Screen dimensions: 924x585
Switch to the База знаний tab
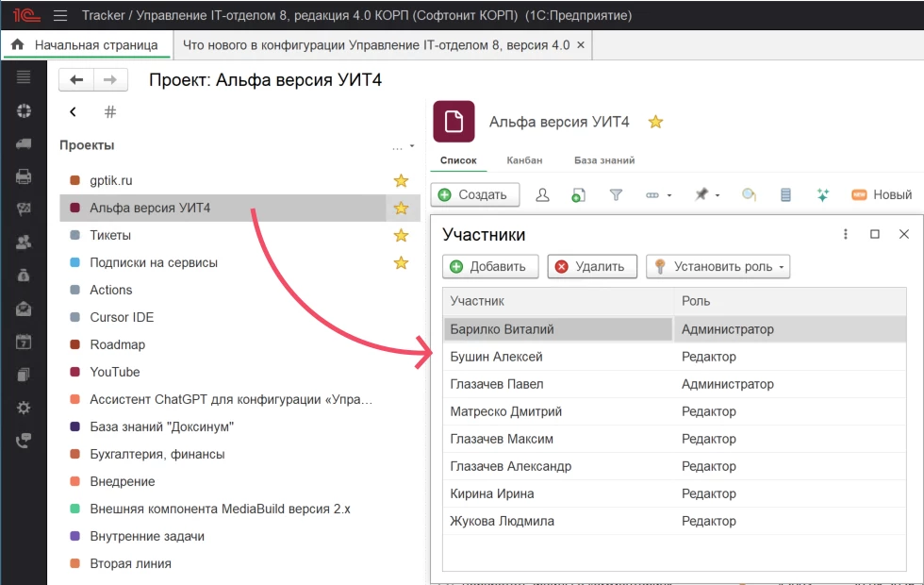tap(604, 160)
